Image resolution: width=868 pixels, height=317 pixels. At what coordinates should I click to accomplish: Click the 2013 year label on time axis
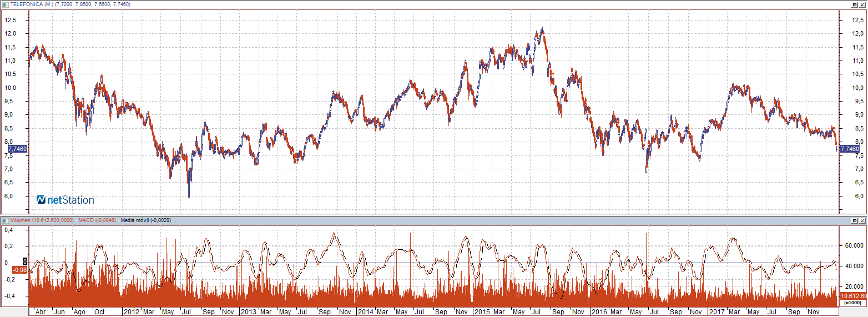[248, 312]
